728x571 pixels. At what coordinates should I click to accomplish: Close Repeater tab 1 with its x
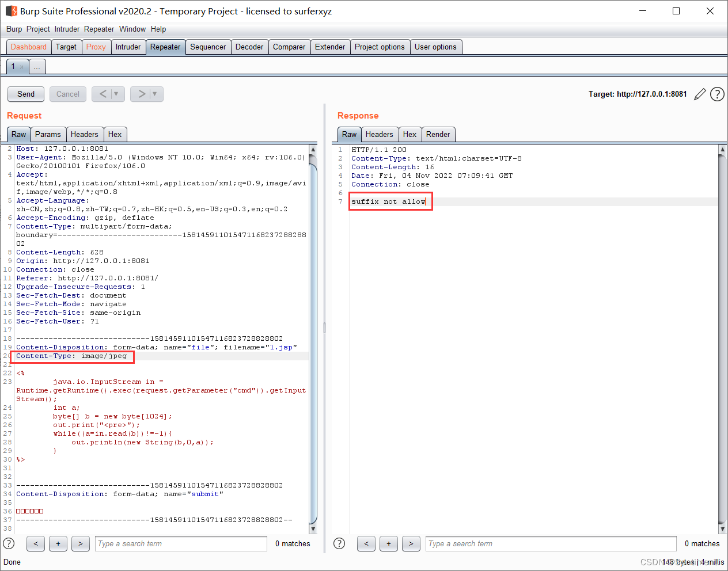[x=22, y=67]
